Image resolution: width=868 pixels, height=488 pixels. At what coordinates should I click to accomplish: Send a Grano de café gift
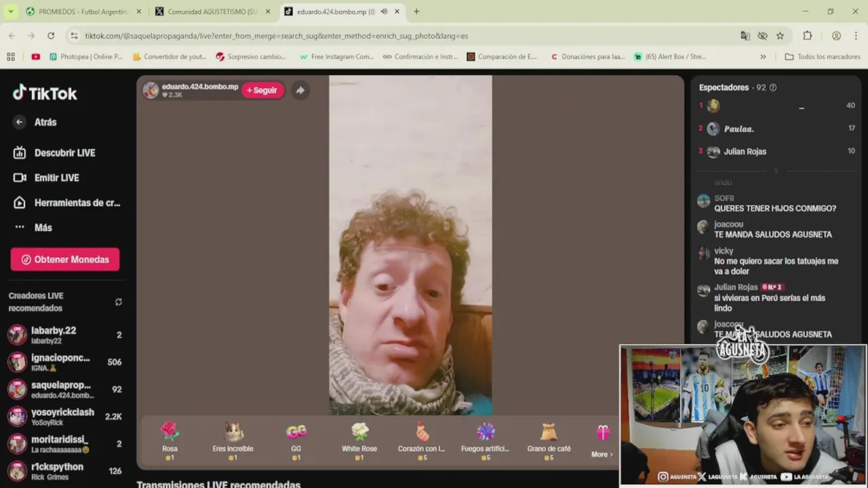pos(549,441)
